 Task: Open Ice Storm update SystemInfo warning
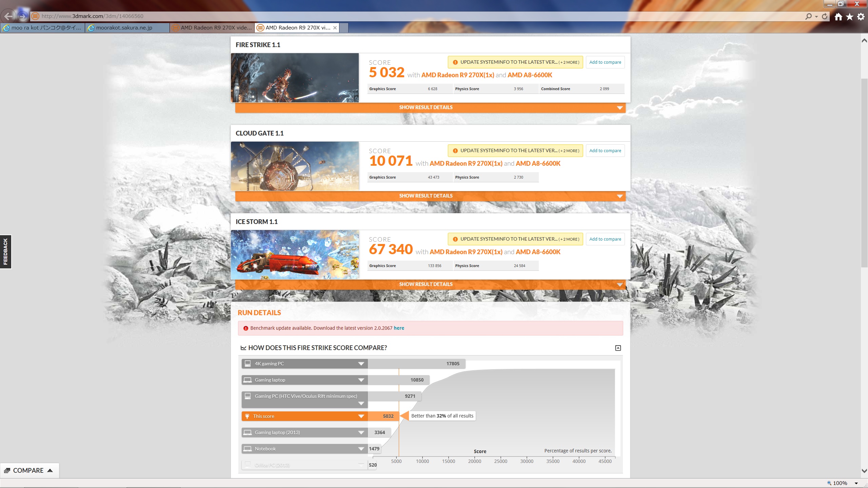pyautogui.click(x=515, y=239)
